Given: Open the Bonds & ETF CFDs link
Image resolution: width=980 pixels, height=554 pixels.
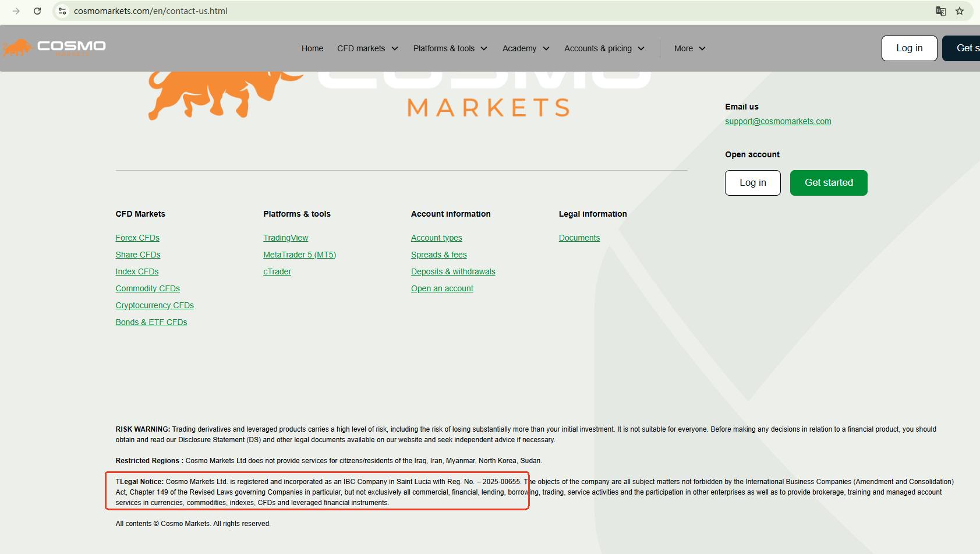Looking at the screenshot, I should click(151, 322).
